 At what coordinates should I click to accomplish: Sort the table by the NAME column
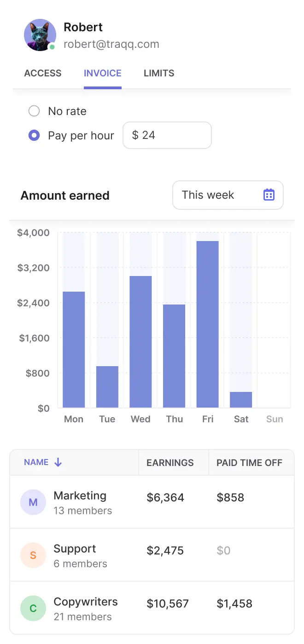pyautogui.click(x=36, y=462)
